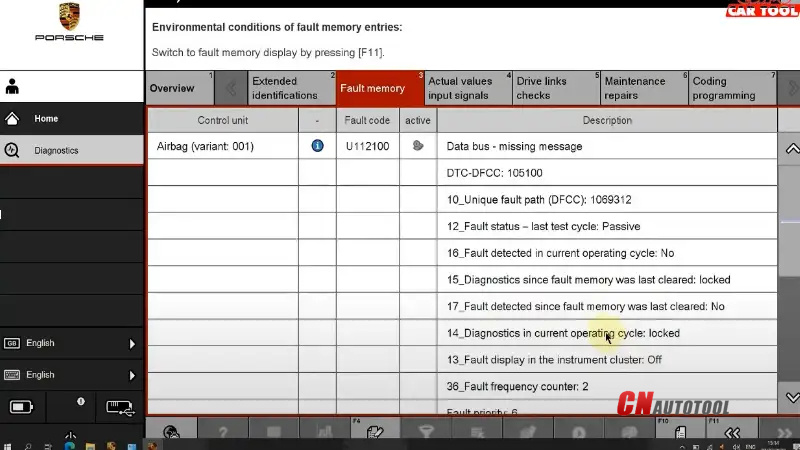800x450 pixels.
Task: Select '13_Fault display in the instrument cluster: Off'
Action: pyautogui.click(x=607, y=360)
